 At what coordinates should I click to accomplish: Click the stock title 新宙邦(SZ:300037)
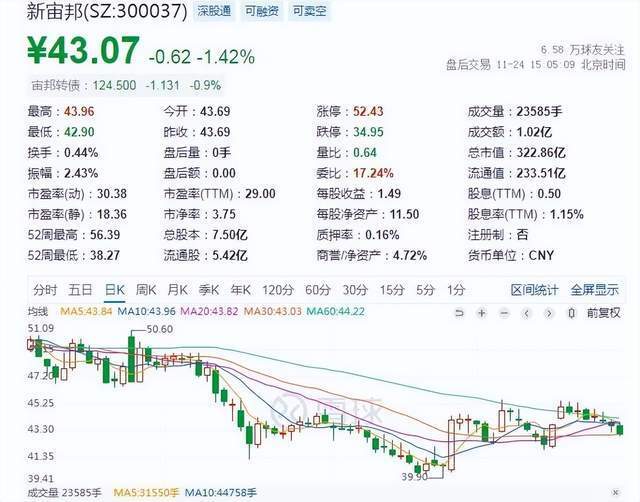coord(107,11)
